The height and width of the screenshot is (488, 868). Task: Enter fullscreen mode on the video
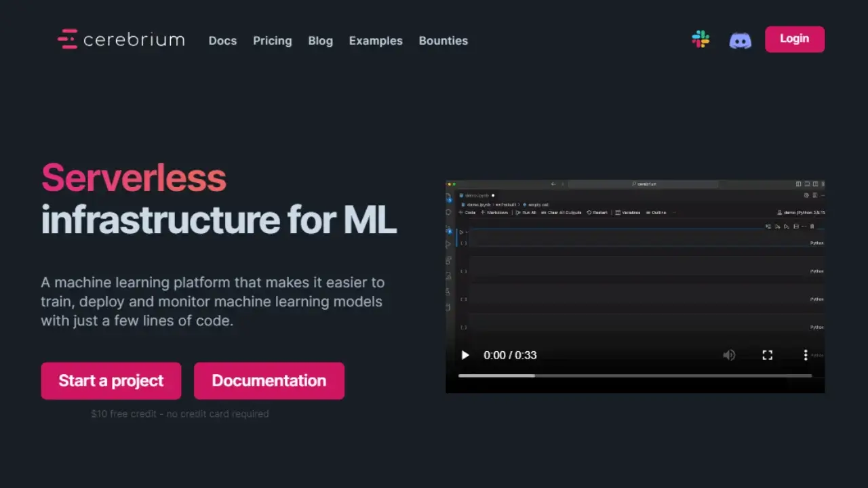(x=767, y=355)
